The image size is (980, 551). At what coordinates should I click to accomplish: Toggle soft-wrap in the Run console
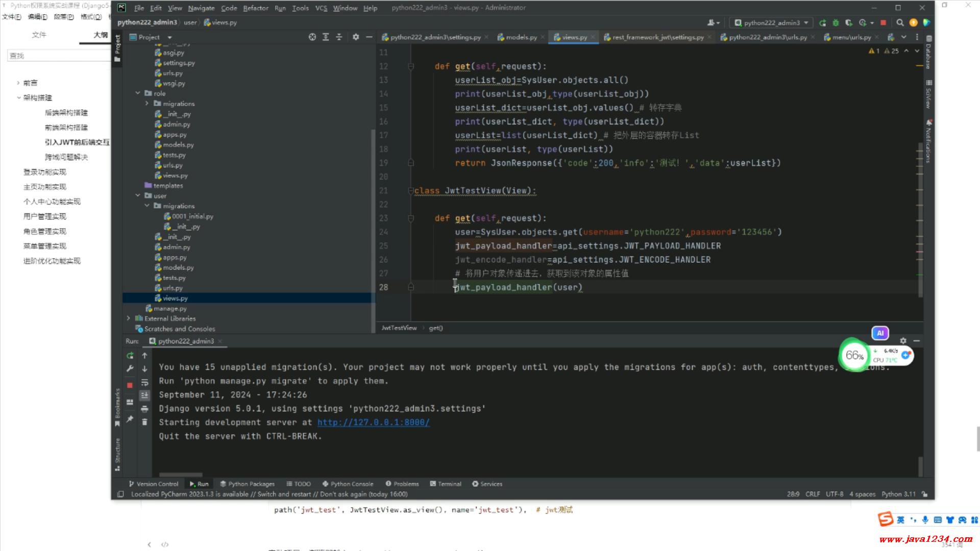144,382
